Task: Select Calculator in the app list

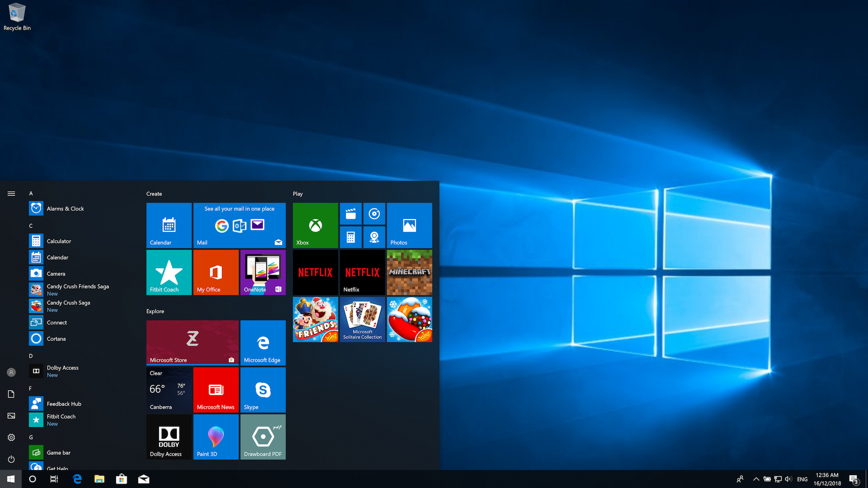Action: pyautogui.click(x=58, y=241)
